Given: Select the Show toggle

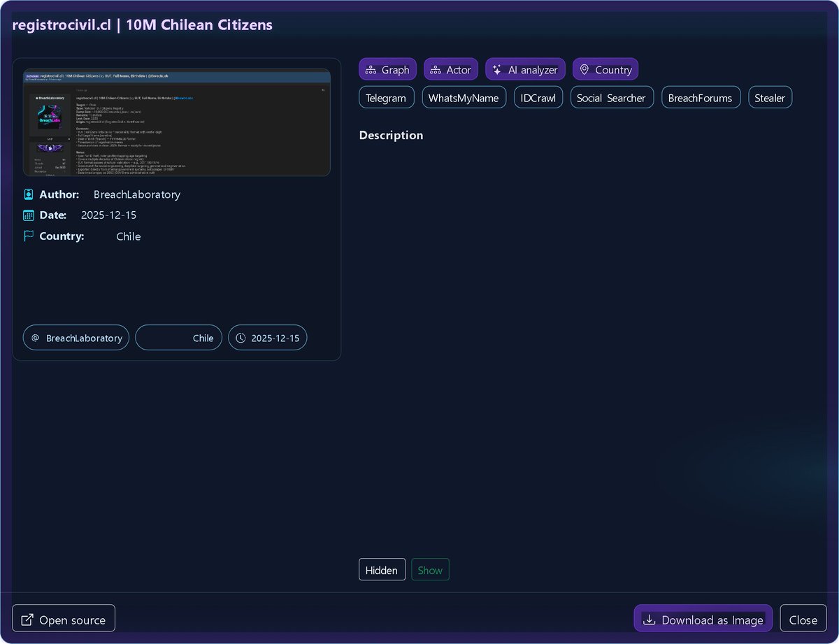Looking at the screenshot, I should click(x=430, y=570).
